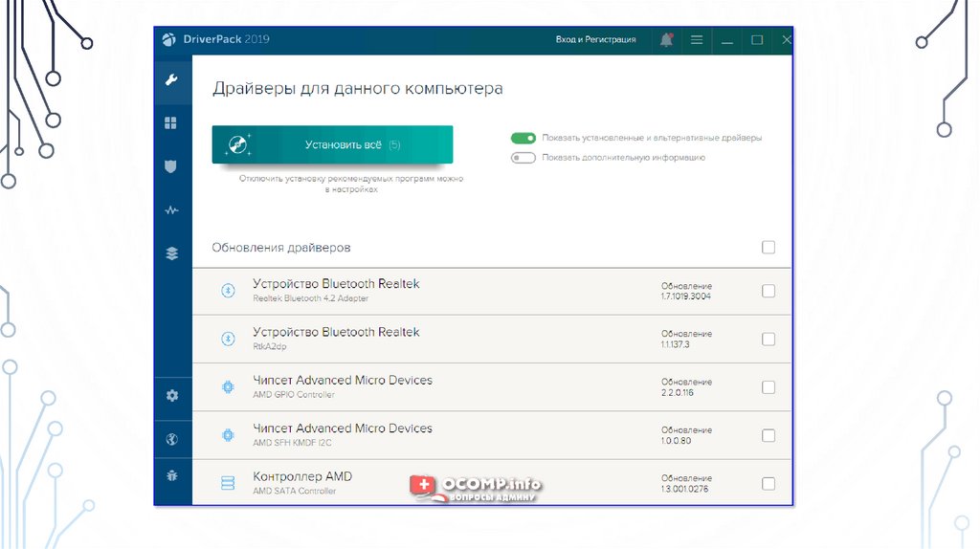Image resolution: width=980 pixels, height=549 pixels.
Task: Click version 1.3.001.0276 update text
Action: (x=685, y=489)
